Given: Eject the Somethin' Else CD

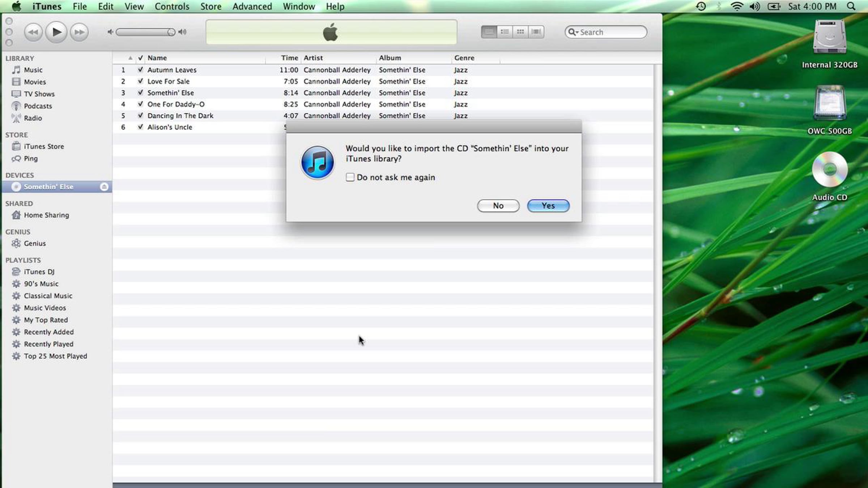Looking at the screenshot, I should pyautogui.click(x=104, y=187).
